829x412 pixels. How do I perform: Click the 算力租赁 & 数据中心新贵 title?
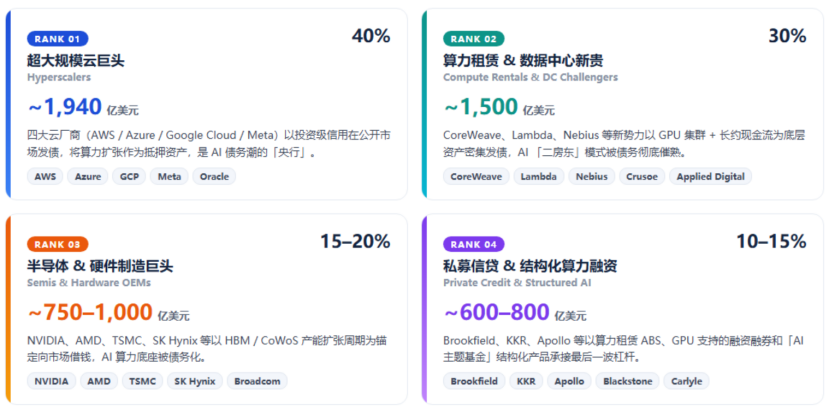point(523,61)
